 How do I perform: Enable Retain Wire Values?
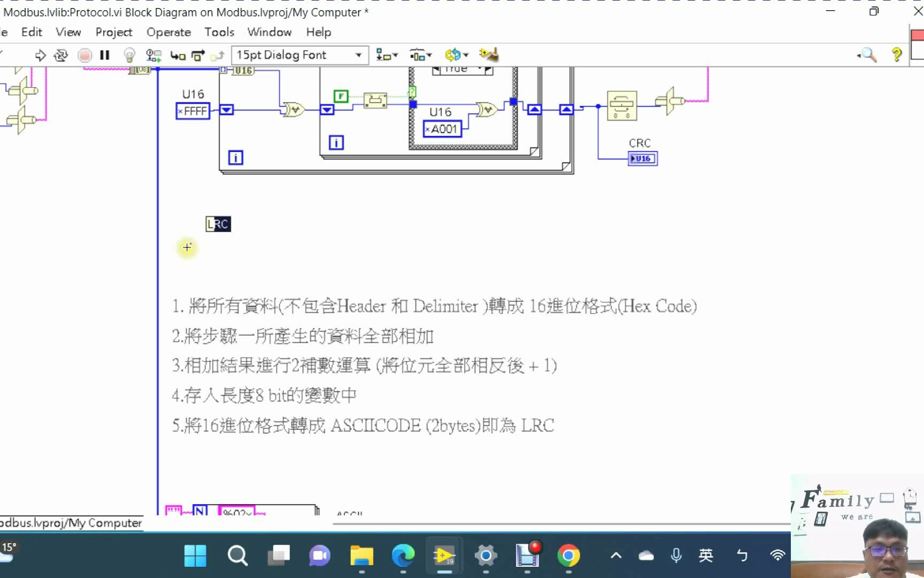(x=153, y=55)
